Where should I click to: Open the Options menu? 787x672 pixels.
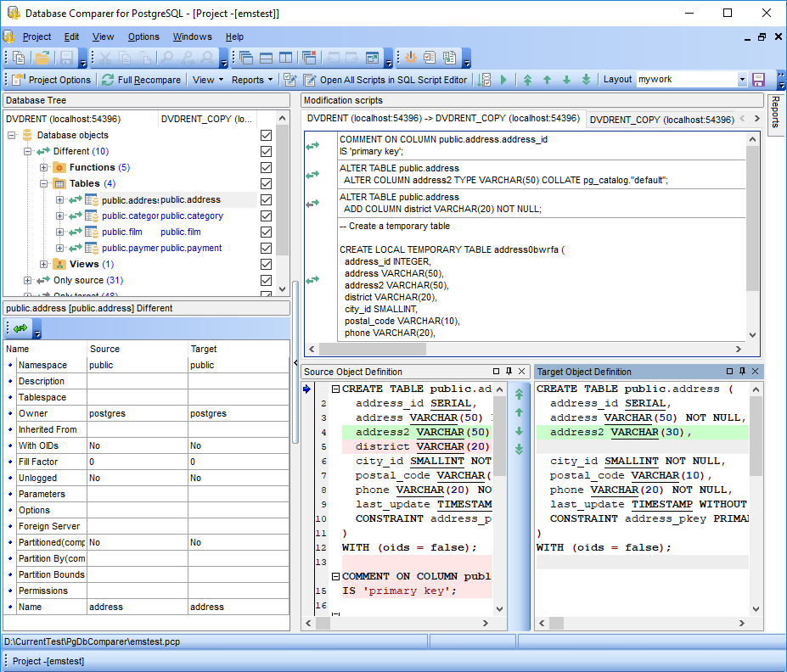pyautogui.click(x=143, y=36)
